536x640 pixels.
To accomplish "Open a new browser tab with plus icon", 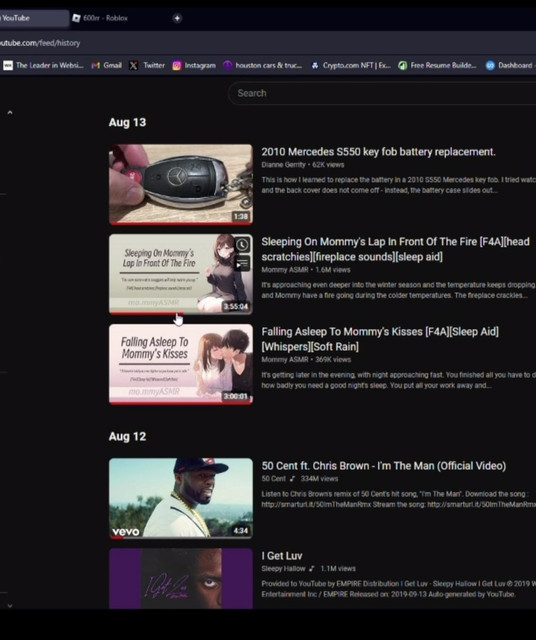I will 177,18.
